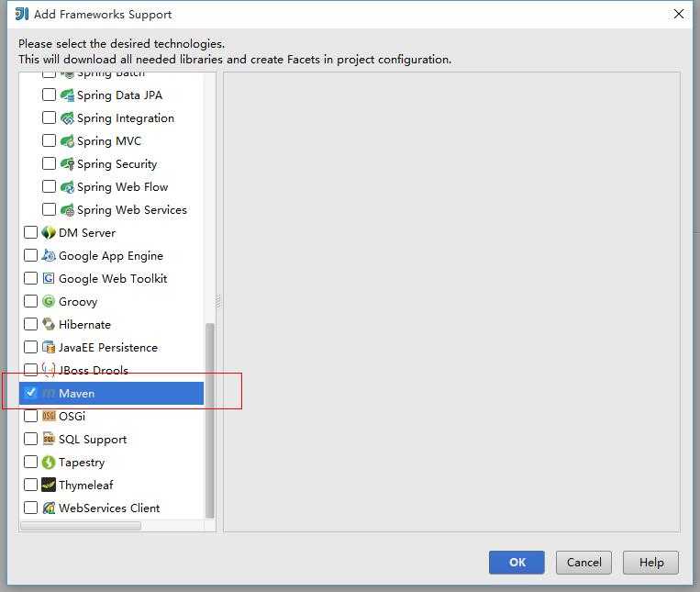Click the Spring Integration icon

point(67,118)
